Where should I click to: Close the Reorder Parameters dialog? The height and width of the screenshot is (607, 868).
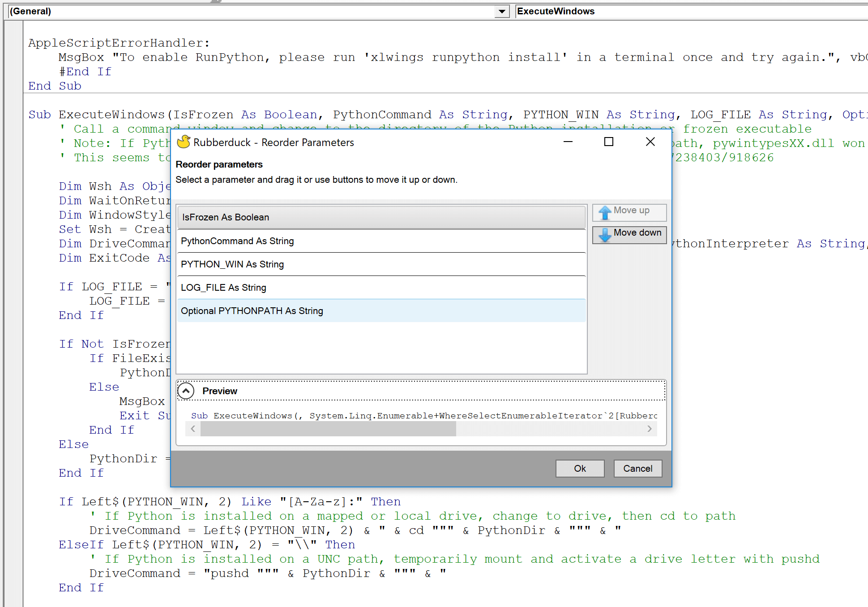pos(650,142)
